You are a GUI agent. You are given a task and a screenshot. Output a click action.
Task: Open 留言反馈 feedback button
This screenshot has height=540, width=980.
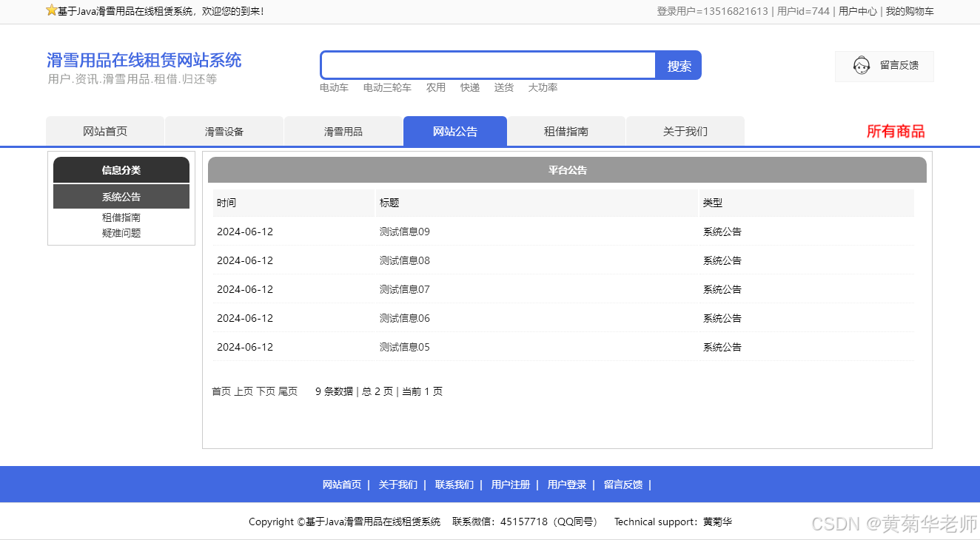pyautogui.click(x=885, y=66)
